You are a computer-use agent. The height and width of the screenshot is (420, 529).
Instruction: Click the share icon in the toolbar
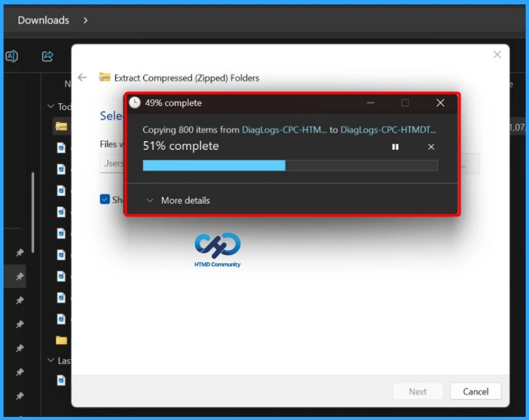(47, 56)
